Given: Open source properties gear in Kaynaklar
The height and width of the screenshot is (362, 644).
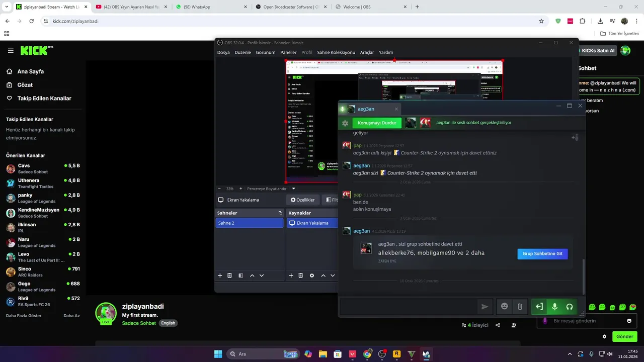Looking at the screenshot, I should 312,276.
